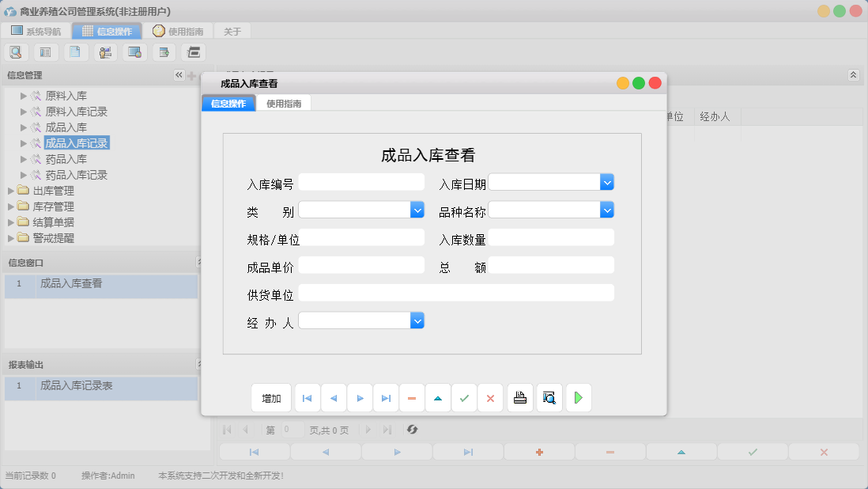Open the 经办人 handler dropdown
Image resolution: width=868 pixels, height=489 pixels.
point(417,320)
